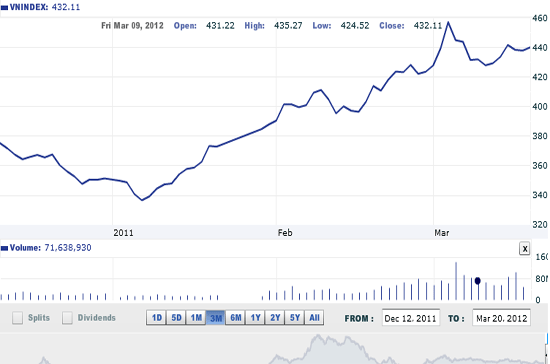
Task: Click the Feb axis label
Action: pyautogui.click(x=285, y=232)
